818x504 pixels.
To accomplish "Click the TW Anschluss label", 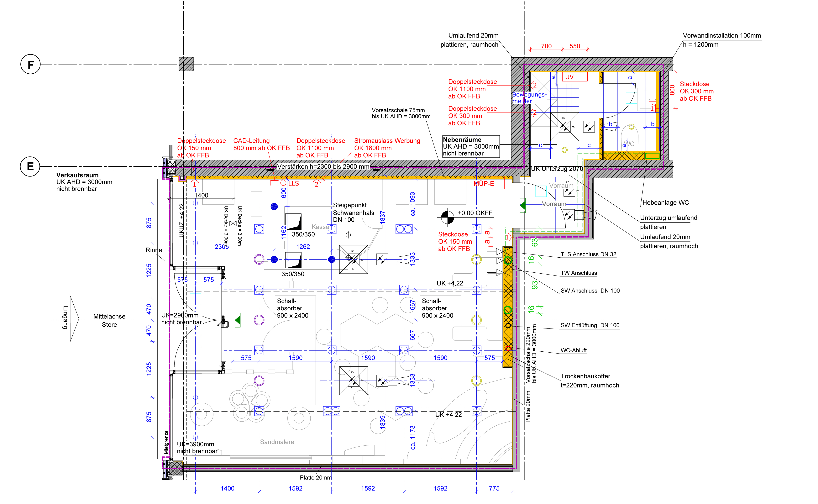I will [x=579, y=273].
